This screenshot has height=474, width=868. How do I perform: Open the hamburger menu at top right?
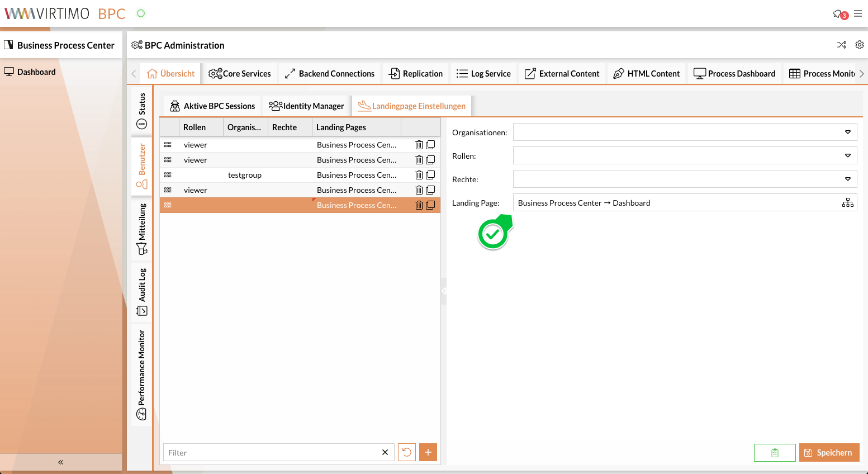(x=858, y=14)
